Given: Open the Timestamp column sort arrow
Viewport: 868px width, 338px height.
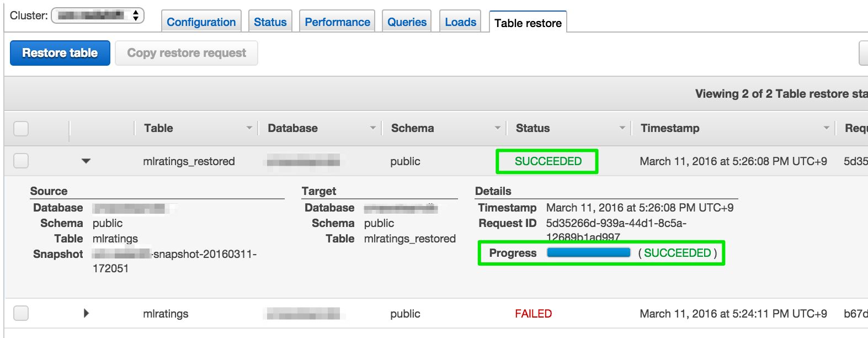Looking at the screenshot, I should click(826, 128).
